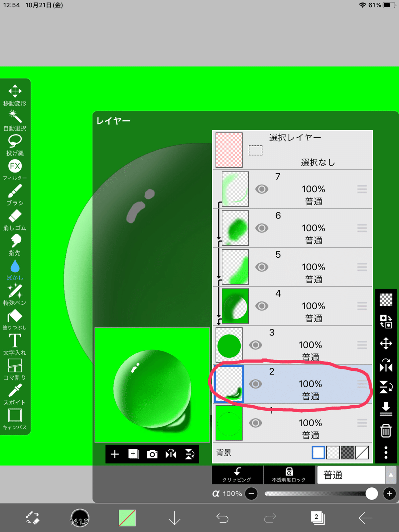Switch brush and eraser with bottom-left icon

click(32, 518)
